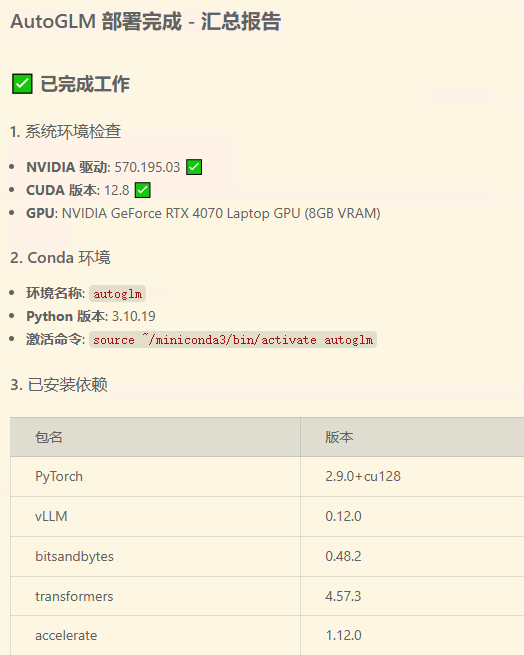Click the accelerate table cell
This screenshot has width=524, height=655.
[x=155, y=635]
